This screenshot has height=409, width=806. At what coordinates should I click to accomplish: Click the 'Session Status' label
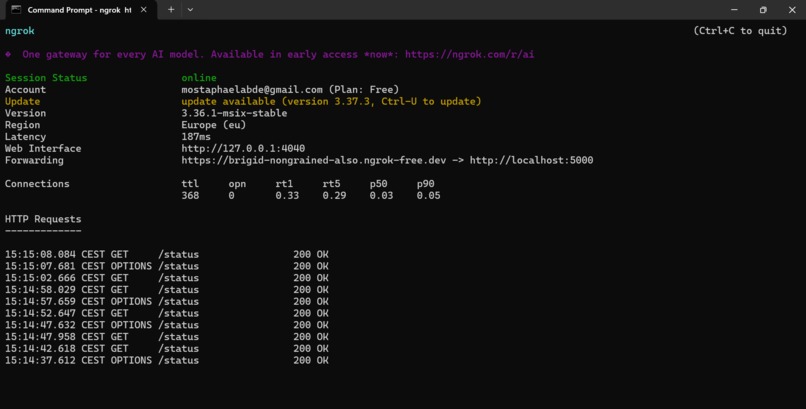pos(46,78)
